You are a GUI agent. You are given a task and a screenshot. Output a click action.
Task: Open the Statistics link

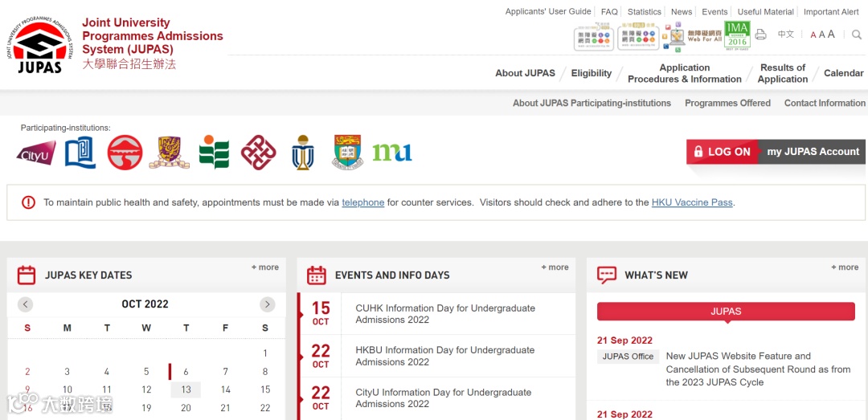tap(645, 11)
